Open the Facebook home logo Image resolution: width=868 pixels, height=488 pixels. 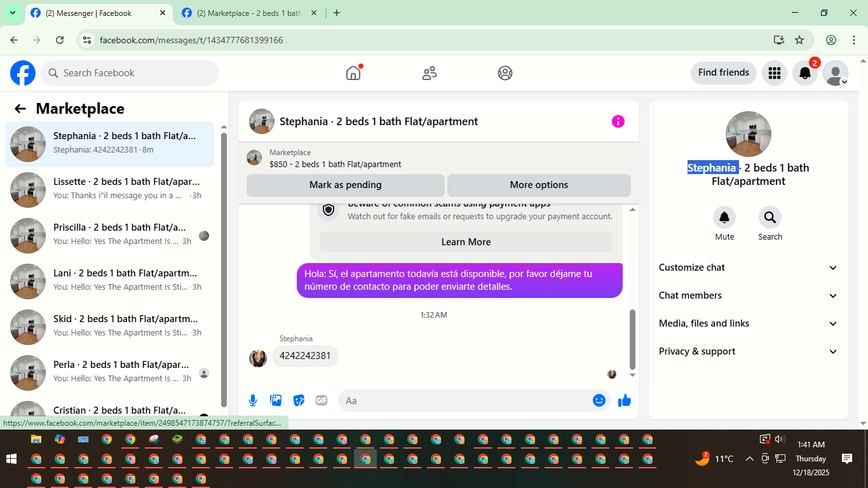coord(23,73)
